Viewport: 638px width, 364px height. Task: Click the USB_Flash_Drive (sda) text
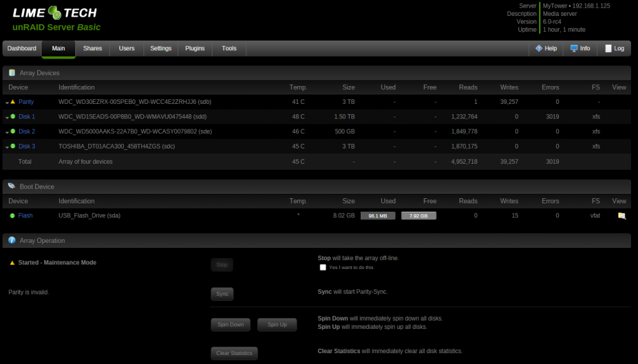point(89,215)
